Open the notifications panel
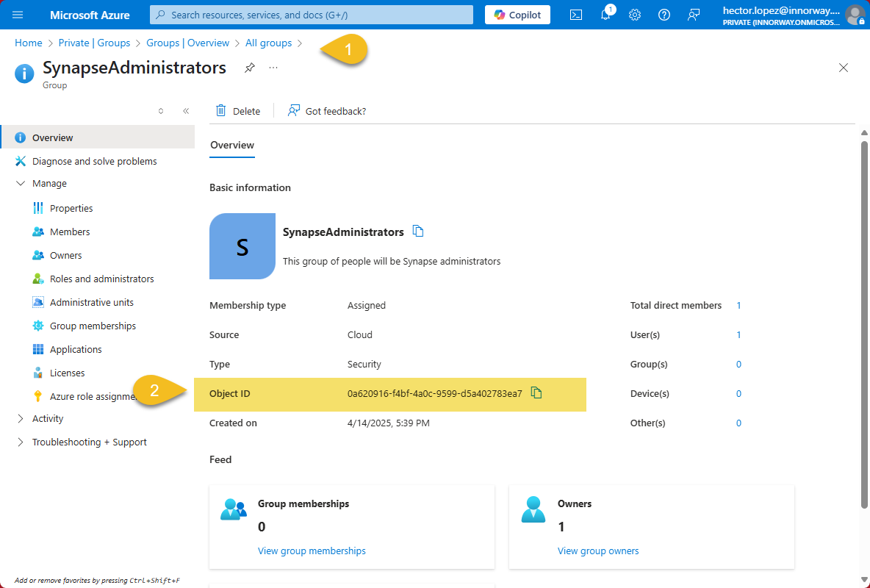Image resolution: width=870 pixels, height=588 pixels. click(605, 14)
